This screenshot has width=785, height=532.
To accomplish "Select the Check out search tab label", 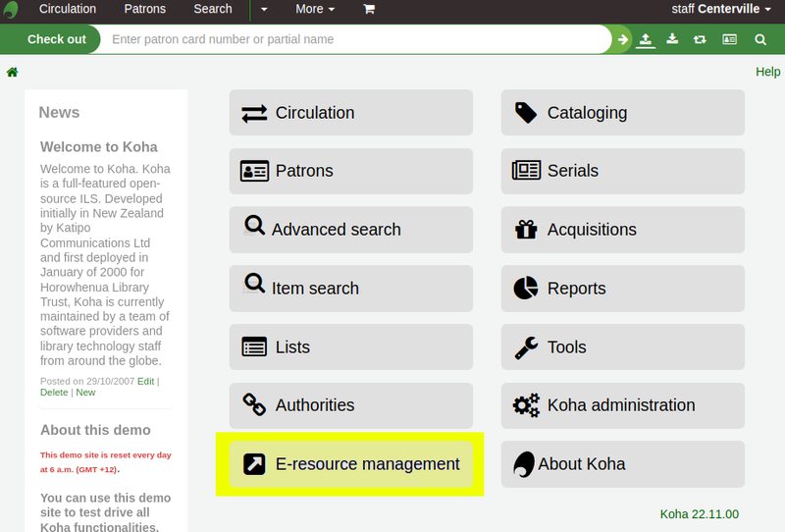I will (x=57, y=39).
